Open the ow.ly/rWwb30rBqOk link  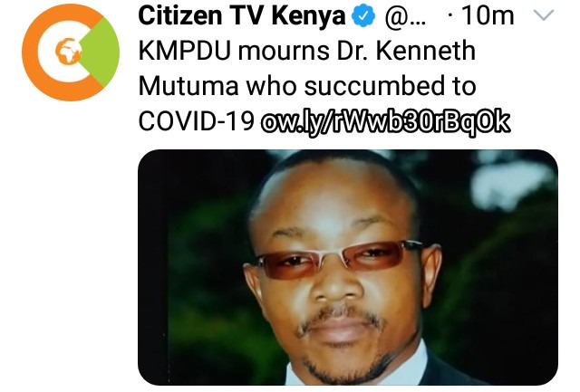[385, 121]
